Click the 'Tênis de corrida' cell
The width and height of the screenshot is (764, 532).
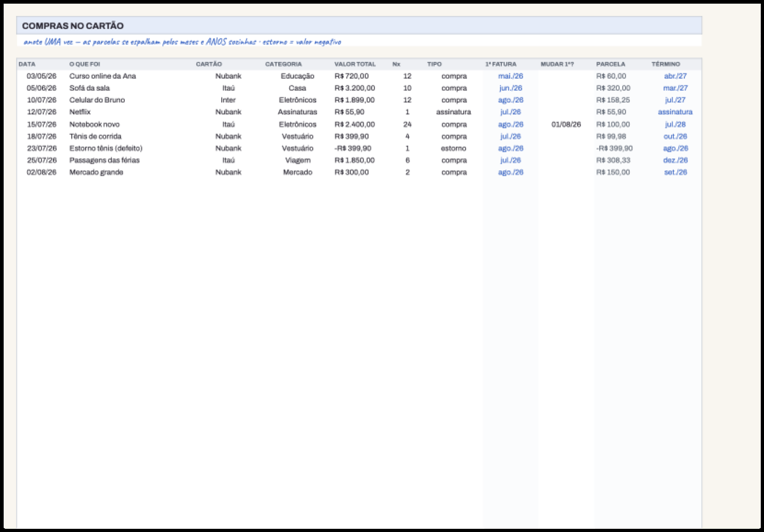coord(95,136)
